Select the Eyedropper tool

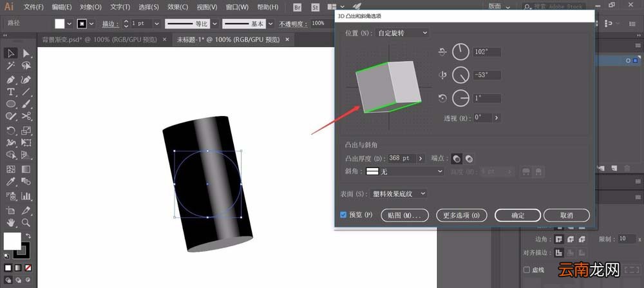pos(11,182)
